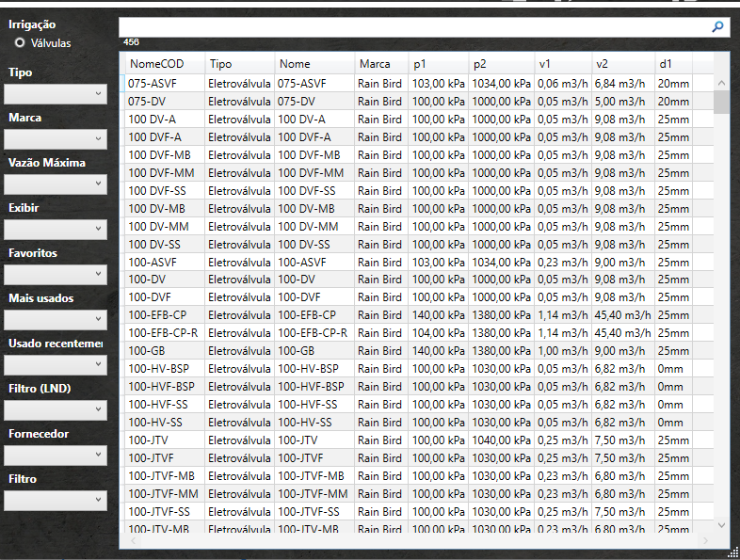Expand the Exibir dropdown
The width and height of the screenshot is (740, 560).
[56, 230]
